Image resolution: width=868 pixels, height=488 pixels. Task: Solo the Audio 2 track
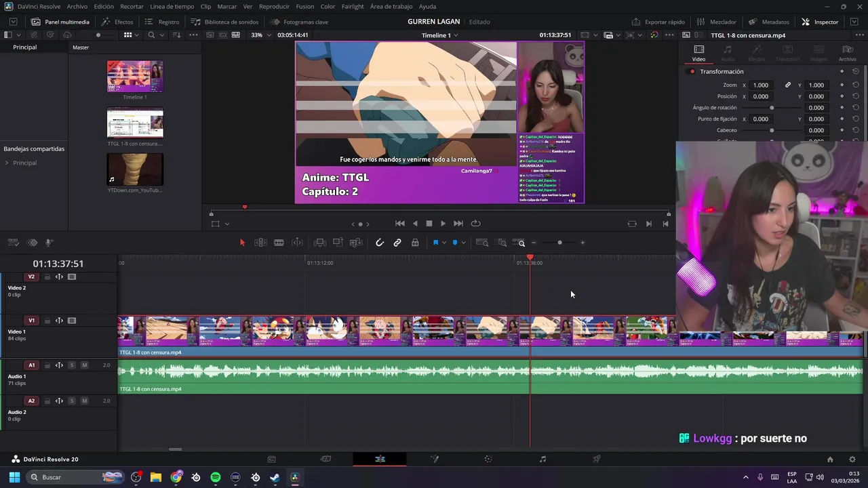click(71, 401)
